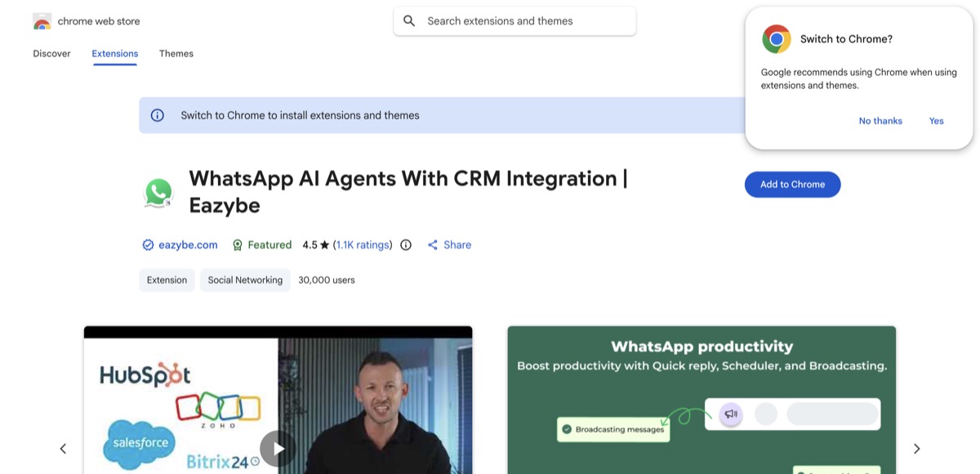
Task: Go to next screenshot with right arrow
Action: 916,449
